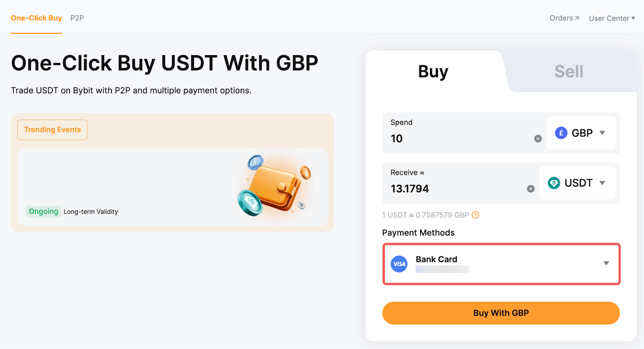
Task: Click the VISA card icon
Action: point(399,264)
